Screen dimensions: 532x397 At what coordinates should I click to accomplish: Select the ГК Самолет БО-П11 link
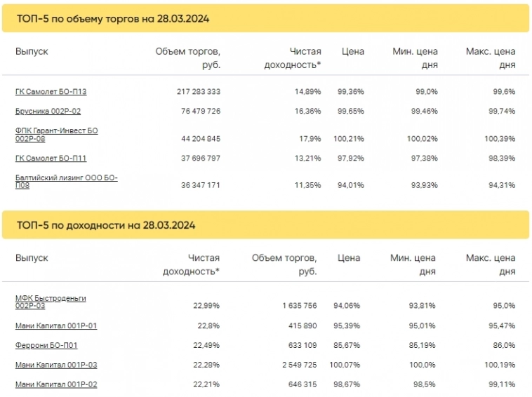click(x=51, y=159)
